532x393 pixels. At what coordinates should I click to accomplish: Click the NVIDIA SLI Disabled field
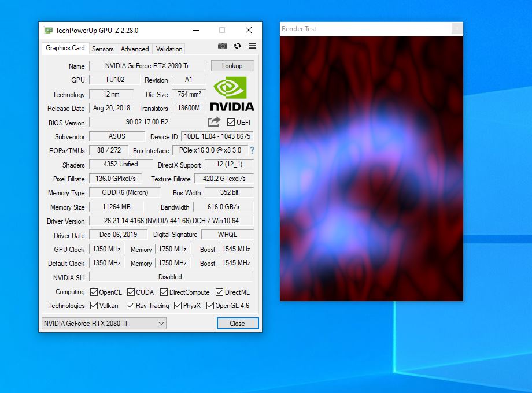click(171, 277)
